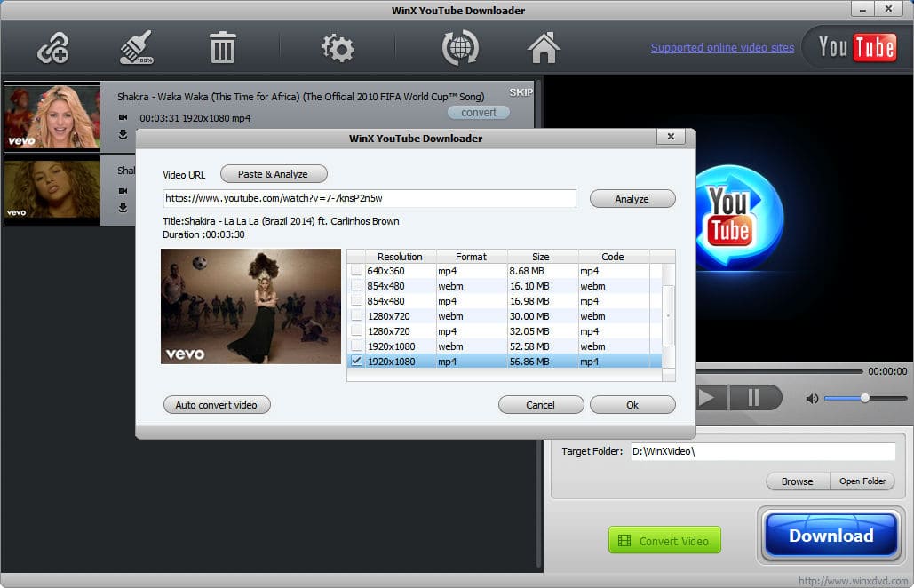Click the Target Folder path field
Viewport: 914px width, 588px height.
(763, 451)
